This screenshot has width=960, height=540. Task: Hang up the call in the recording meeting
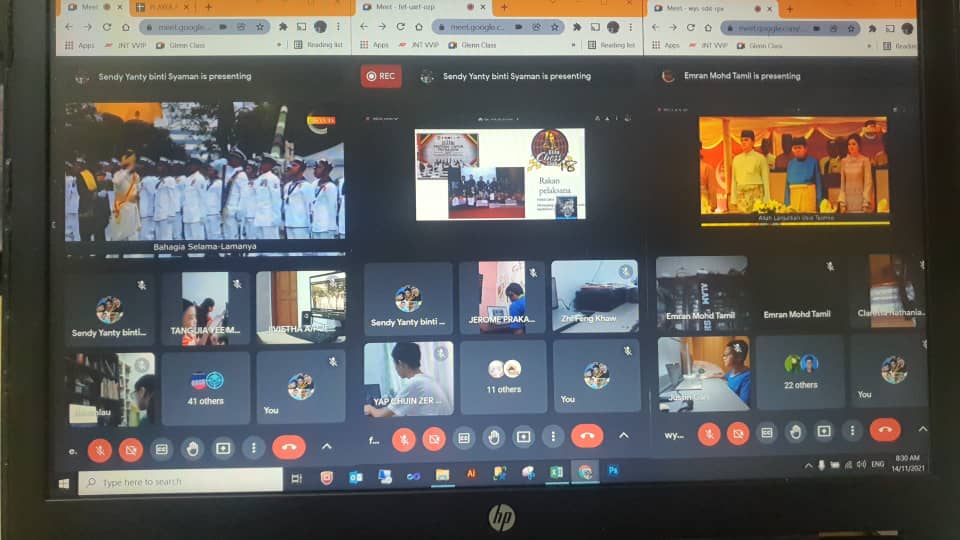click(x=587, y=437)
